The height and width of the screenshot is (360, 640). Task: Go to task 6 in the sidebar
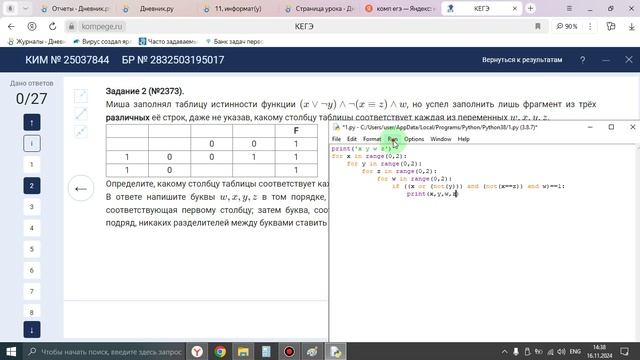point(32,270)
